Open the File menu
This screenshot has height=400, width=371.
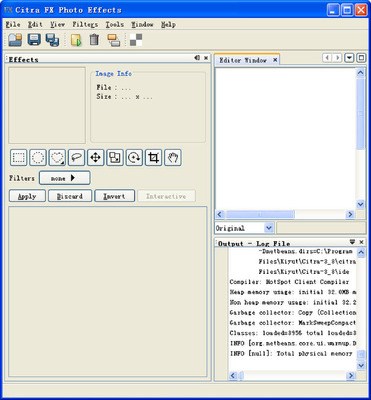pyautogui.click(x=13, y=25)
